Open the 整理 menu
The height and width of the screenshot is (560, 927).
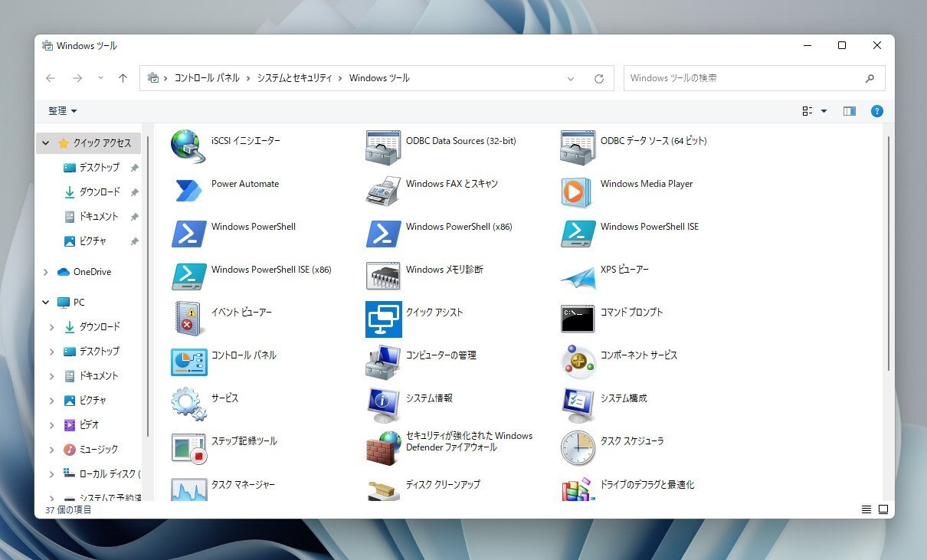pos(62,111)
